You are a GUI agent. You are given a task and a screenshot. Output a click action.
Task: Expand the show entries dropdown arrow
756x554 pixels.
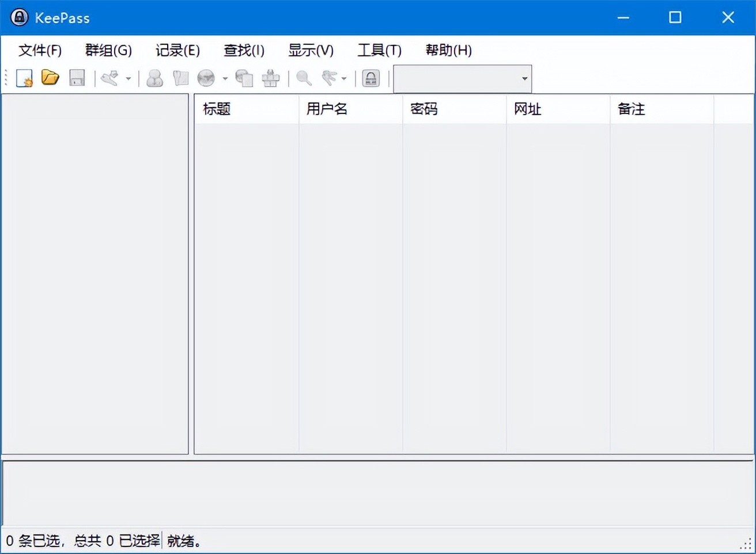coord(344,78)
